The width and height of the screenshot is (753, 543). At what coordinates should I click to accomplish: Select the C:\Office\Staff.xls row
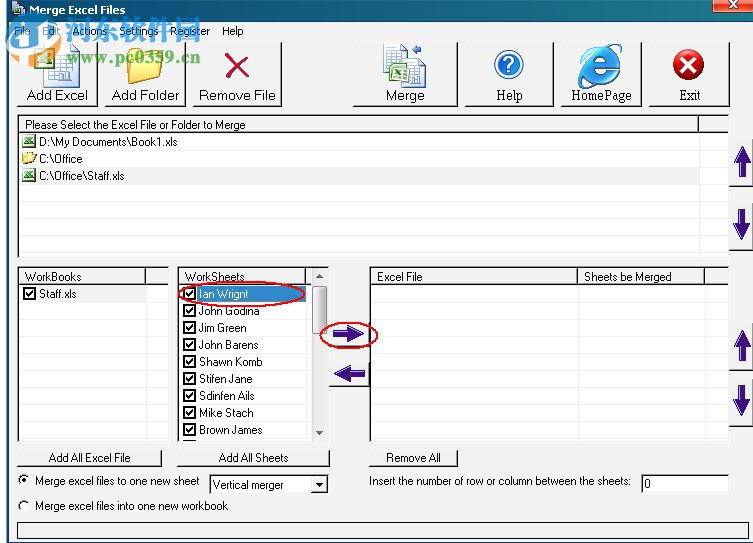360,176
